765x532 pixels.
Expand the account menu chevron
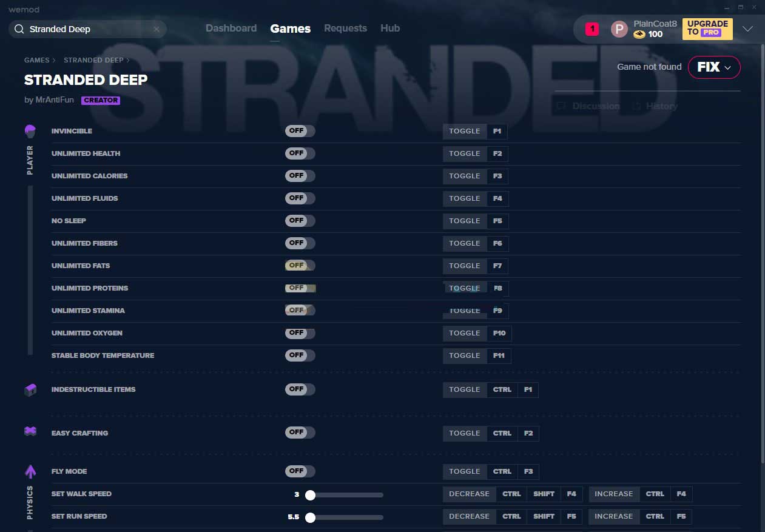(747, 29)
